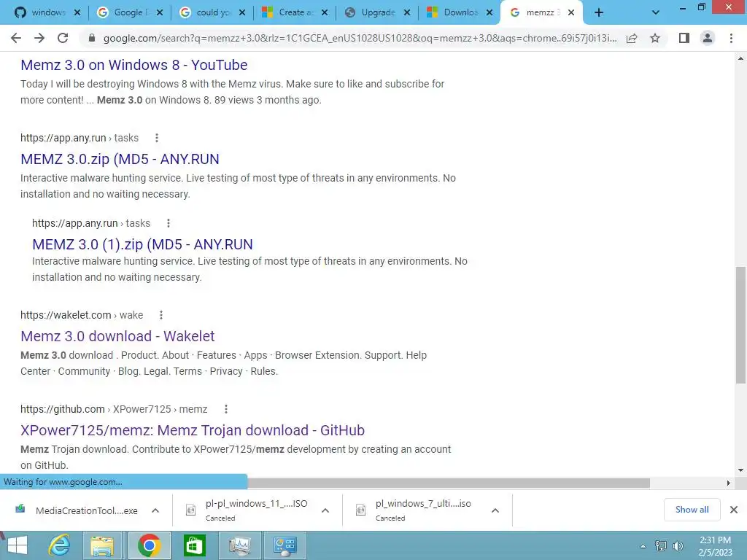Open a new tab with plus button
This screenshot has height=560, width=747.
[x=599, y=13]
